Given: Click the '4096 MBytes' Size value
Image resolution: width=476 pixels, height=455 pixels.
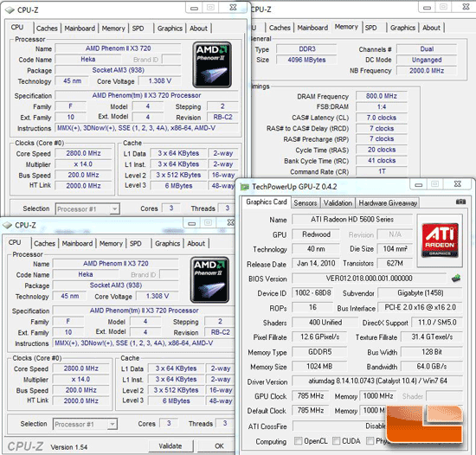Looking at the screenshot, I should [307, 60].
